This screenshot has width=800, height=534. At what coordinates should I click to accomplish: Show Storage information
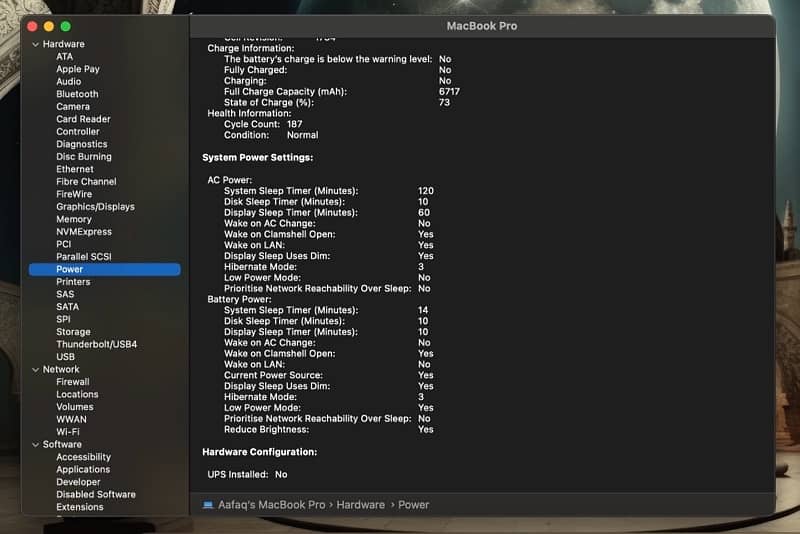(73, 332)
